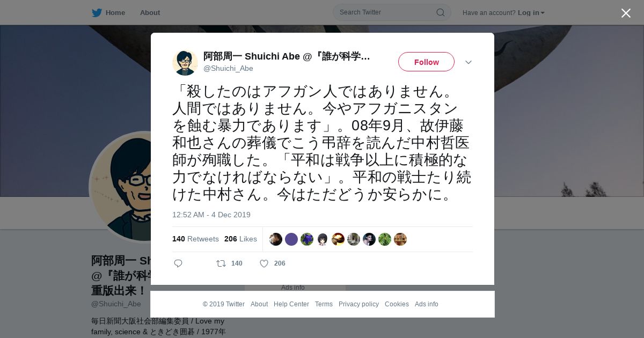
Task: Open the 140 Retweets list
Action: (195, 239)
